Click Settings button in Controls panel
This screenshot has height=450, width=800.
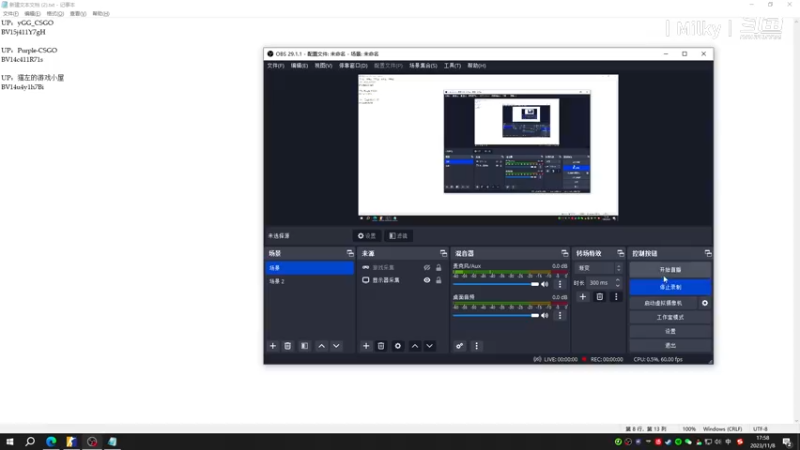(670, 331)
